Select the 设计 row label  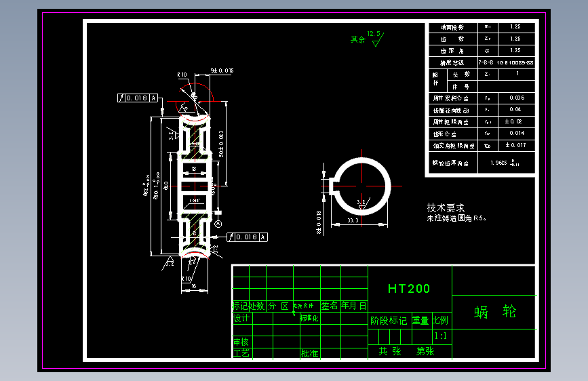click(241, 318)
